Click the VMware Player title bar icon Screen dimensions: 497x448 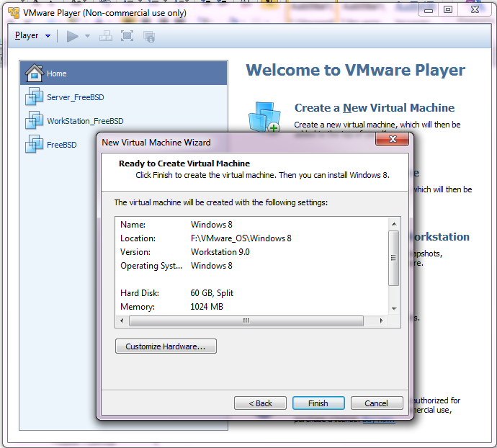tap(14, 13)
